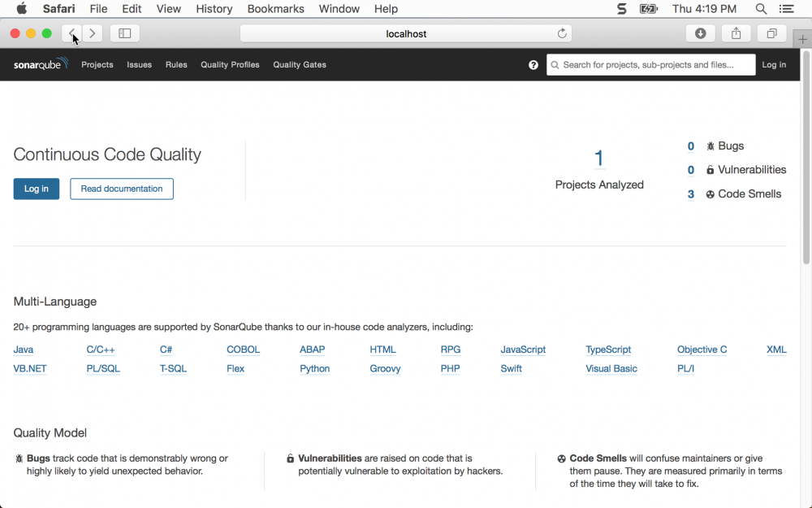
Task: Open help via the question mark icon
Action: point(533,64)
